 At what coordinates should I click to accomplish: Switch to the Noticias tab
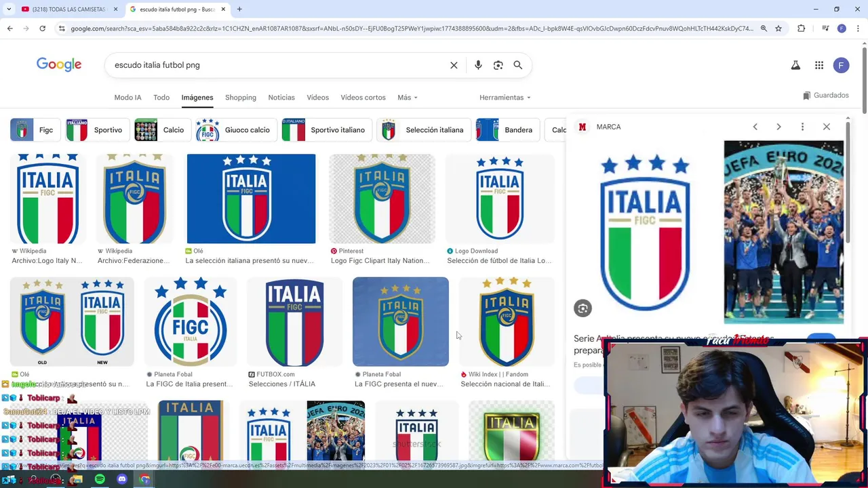(281, 98)
